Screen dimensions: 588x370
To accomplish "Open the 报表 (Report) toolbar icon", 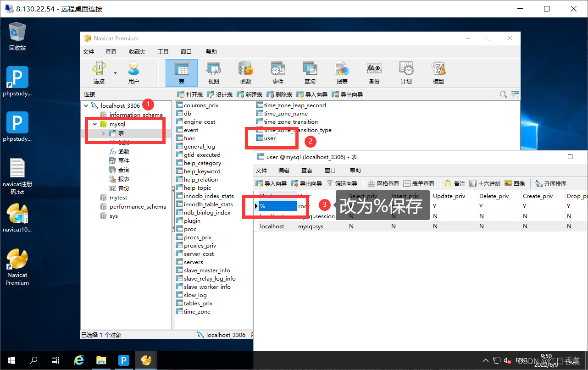I will click(x=342, y=72).
